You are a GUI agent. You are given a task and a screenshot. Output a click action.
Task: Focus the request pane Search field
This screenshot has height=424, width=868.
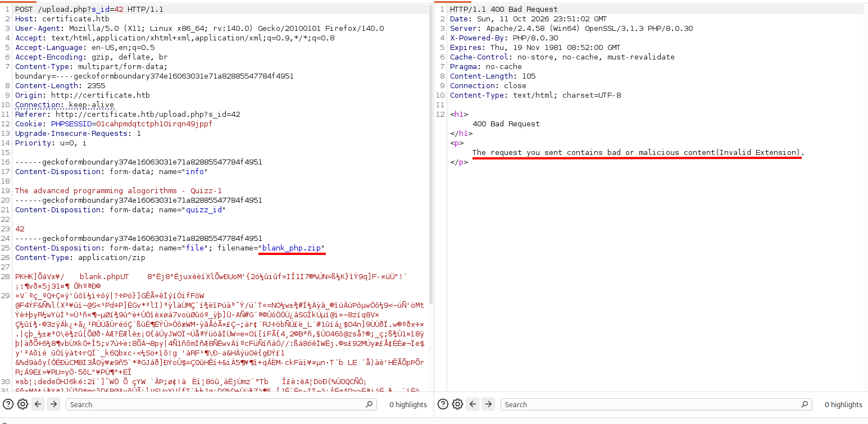[221, 404]
